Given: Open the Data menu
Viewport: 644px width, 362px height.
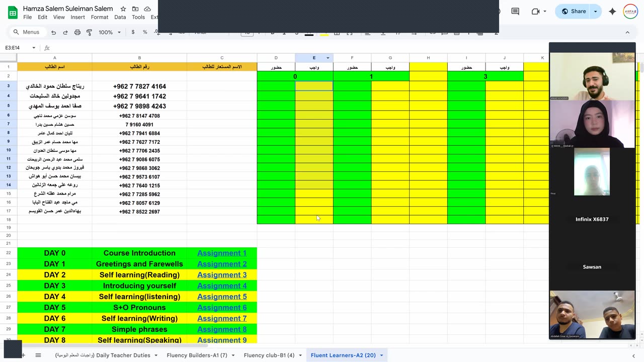Looking at the screenshot, I should (x=120, y=17).
